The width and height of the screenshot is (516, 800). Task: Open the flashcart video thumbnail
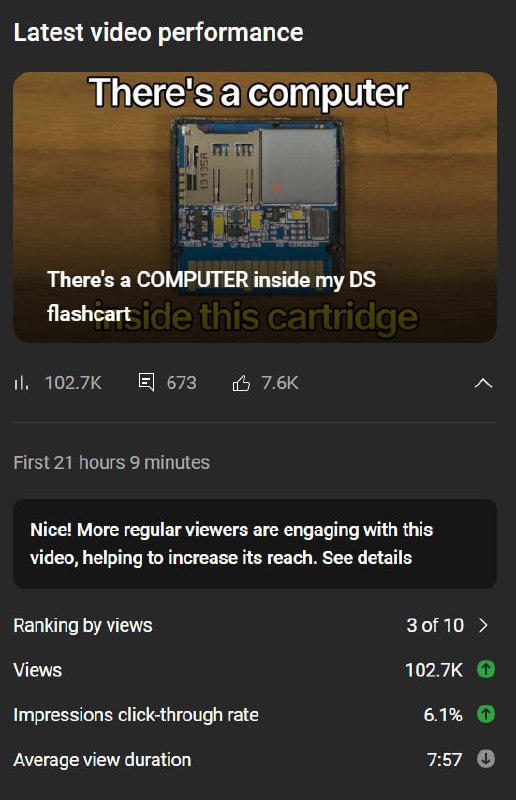tap(255, 207)
